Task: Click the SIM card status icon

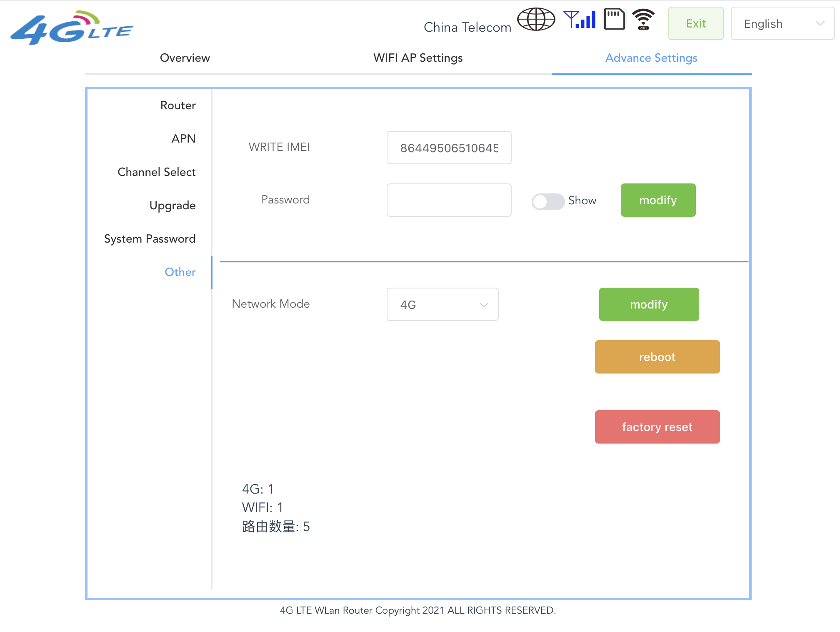Action: (614, 20)
